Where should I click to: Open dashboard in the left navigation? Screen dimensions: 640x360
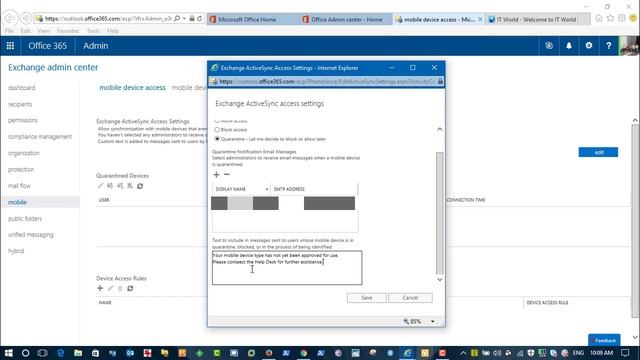click(21, 88)
